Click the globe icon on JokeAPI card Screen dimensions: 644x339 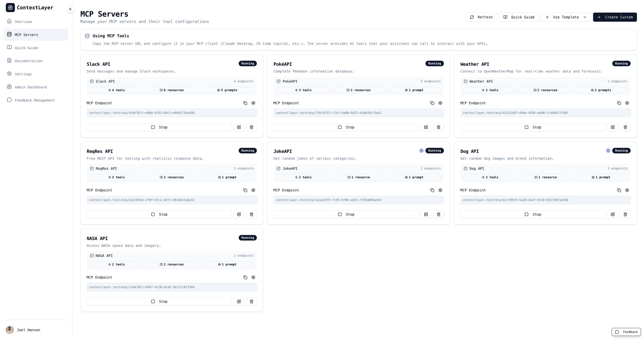(x=421, y=150)
